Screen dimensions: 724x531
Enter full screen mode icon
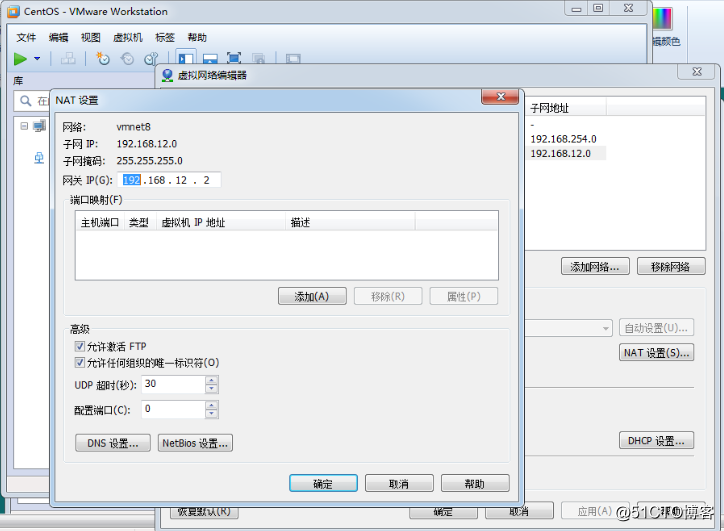234,58
